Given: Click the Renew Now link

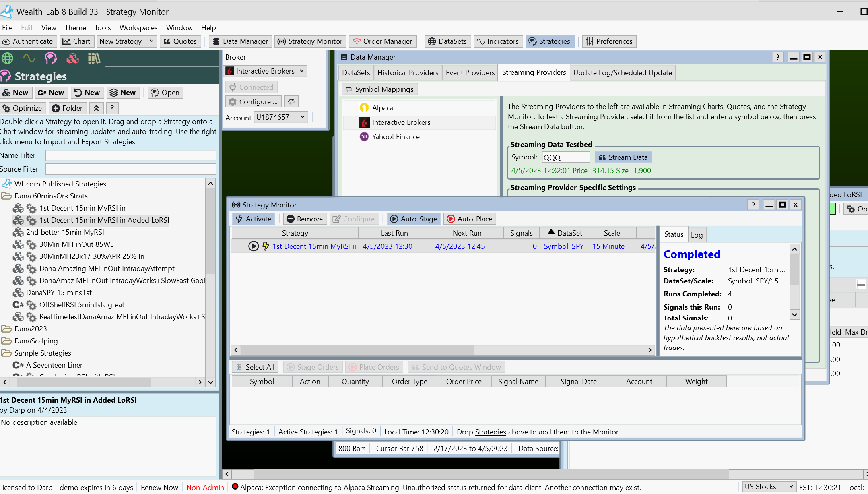Looking at the screenshot, I should (x=159, y=487).
